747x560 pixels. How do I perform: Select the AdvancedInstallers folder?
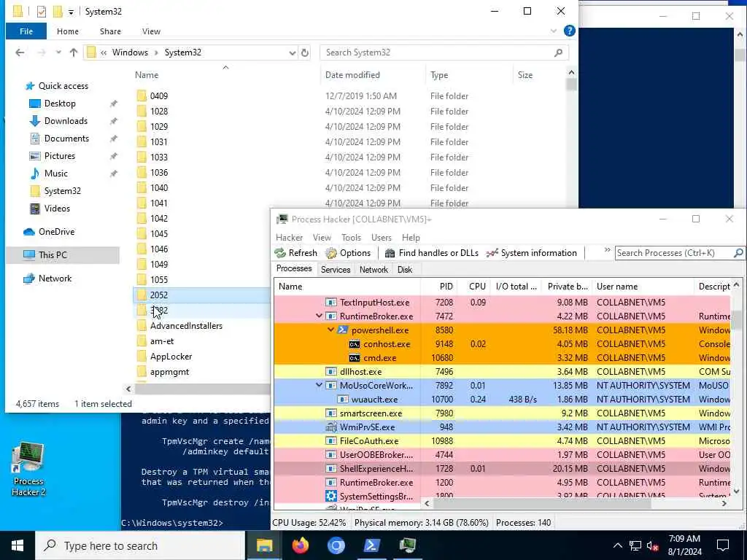[186, 326]
